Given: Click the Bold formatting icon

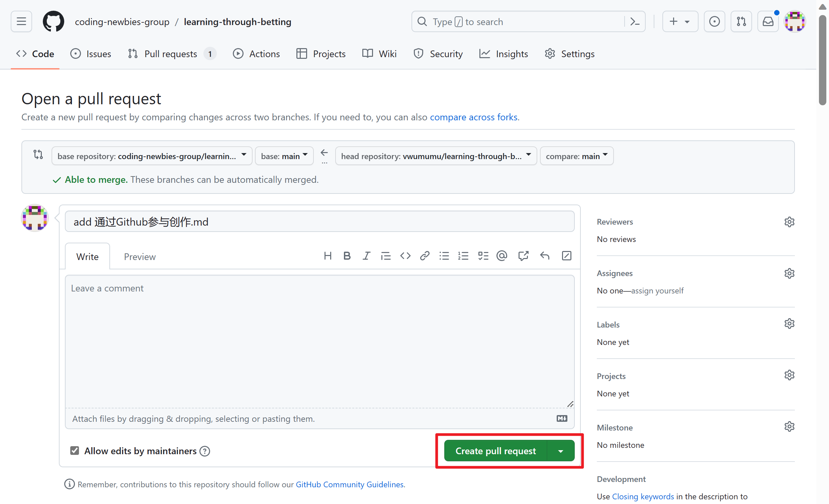Looking at the screenshot, I should [x=347, y=256].
